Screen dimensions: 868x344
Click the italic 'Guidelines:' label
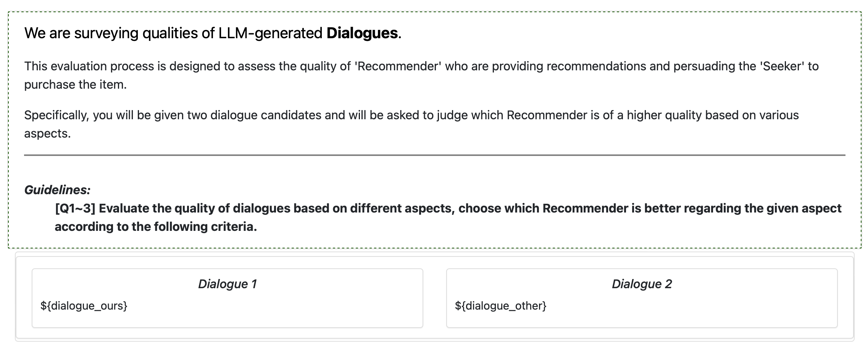(x=57, y=190)
